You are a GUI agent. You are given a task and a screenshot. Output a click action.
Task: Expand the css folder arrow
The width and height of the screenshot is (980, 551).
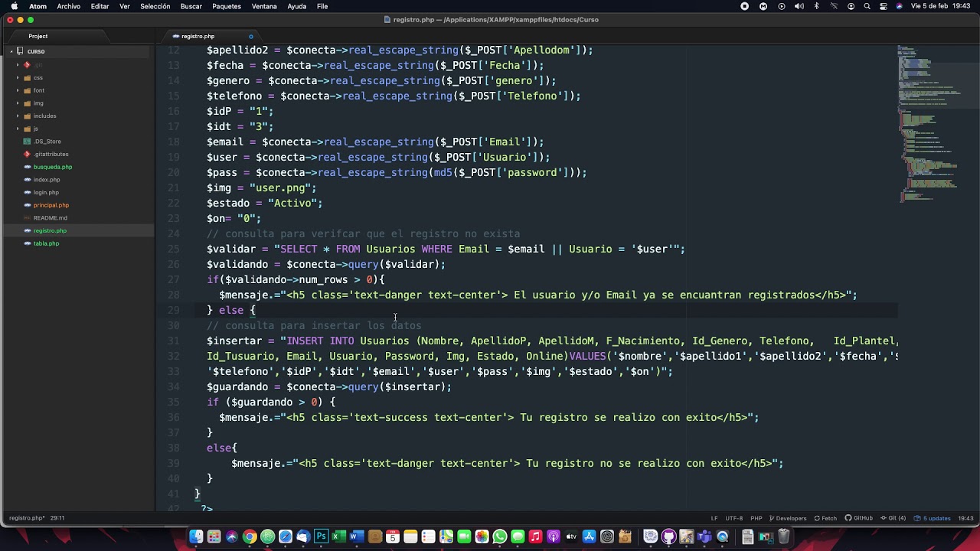click(18, 77)
